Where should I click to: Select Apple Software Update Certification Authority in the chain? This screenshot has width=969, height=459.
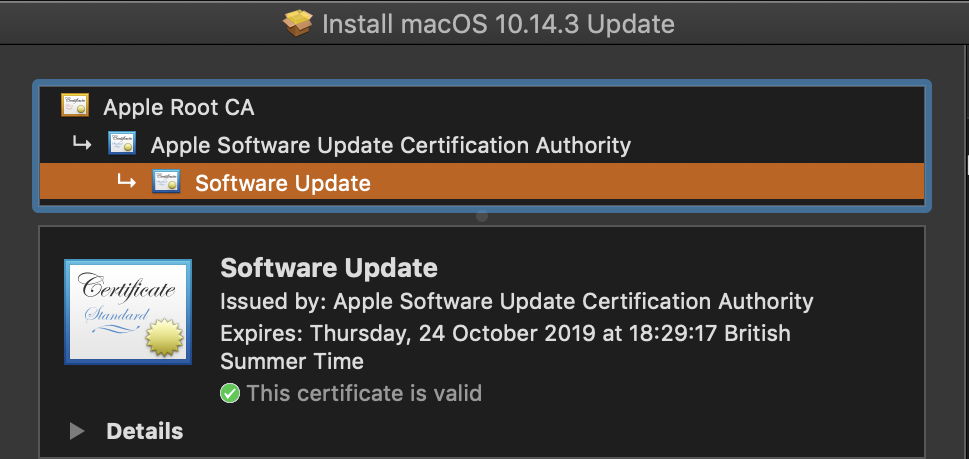click(x=390, y=145)
